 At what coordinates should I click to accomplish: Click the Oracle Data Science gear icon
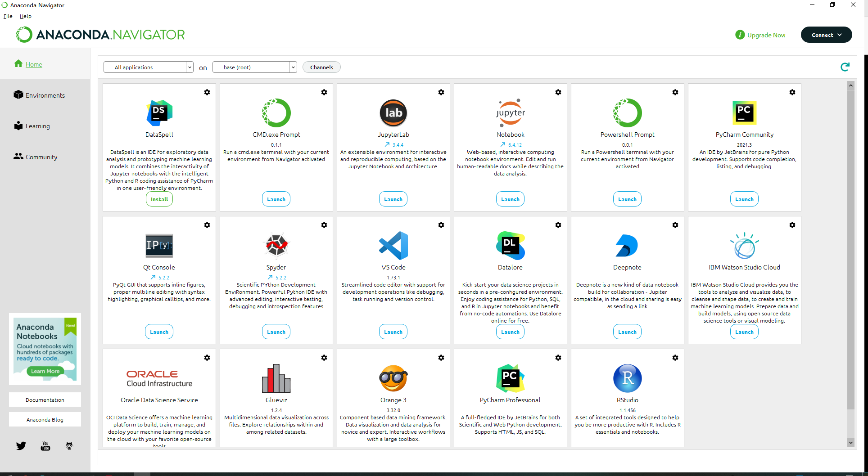point(207,358)
